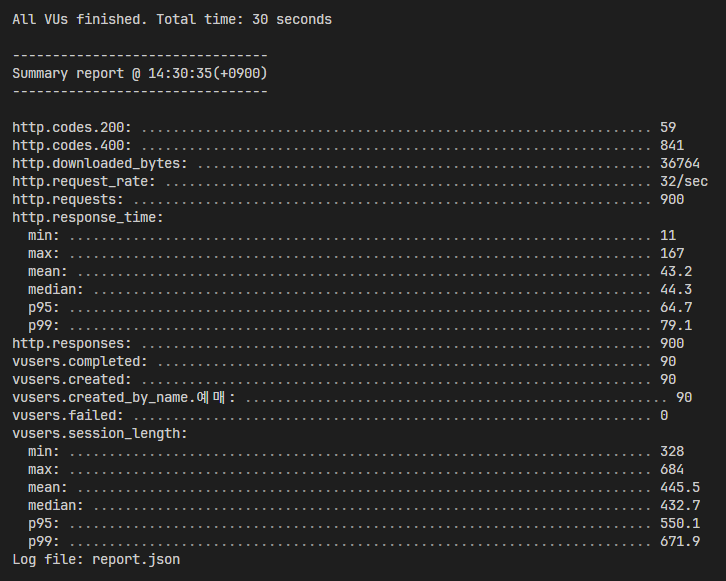Click the vusers.failed value 0

click(x=664, y=416)
